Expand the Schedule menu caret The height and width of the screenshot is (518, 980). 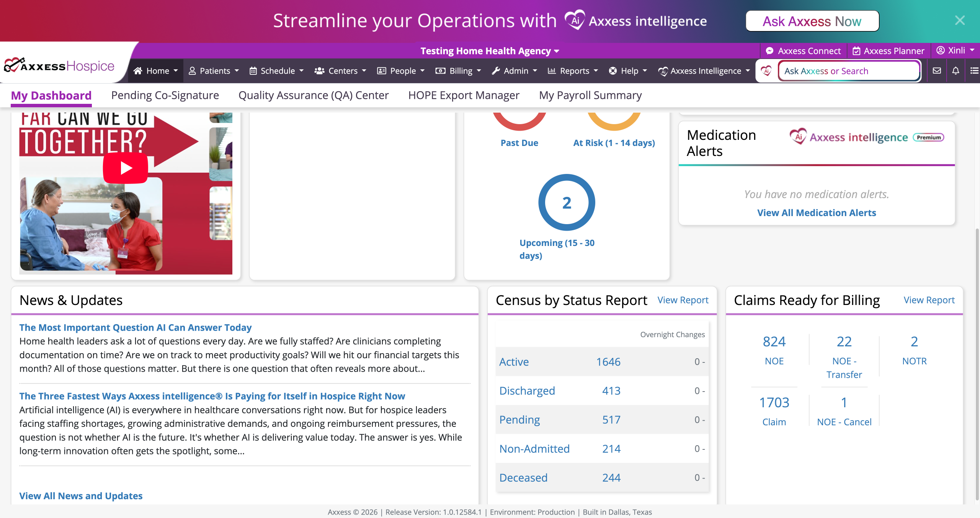pos(301,71)
